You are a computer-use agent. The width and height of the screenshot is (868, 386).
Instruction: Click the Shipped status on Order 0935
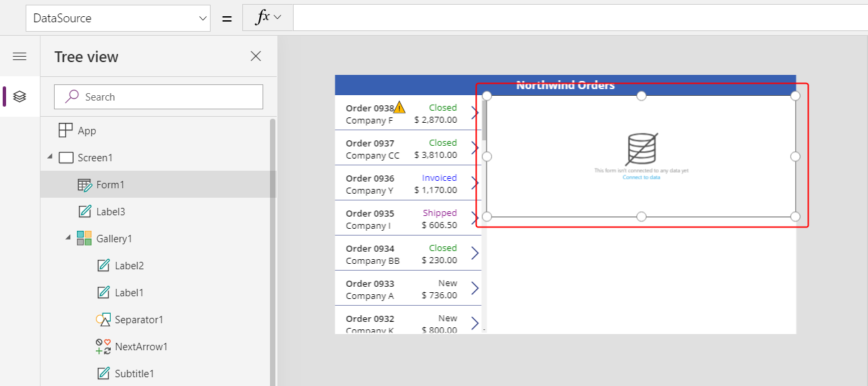coord(440,213)
